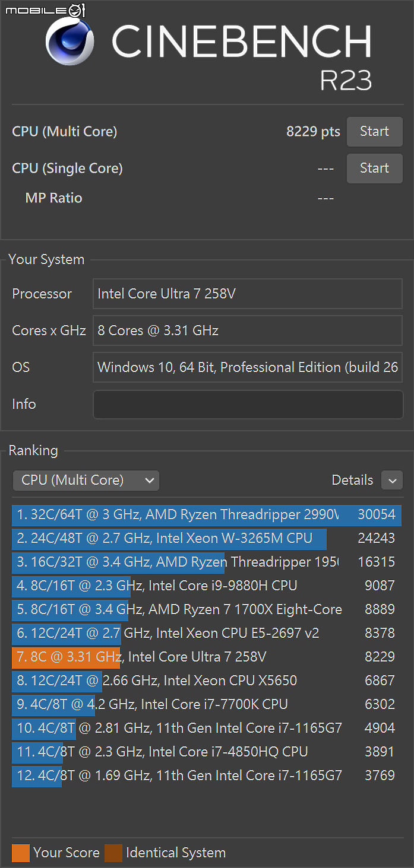Viewport: 414px width, 868px height.
Task: Click the Cinebench sphere logo icon
Action: (70, 42)
